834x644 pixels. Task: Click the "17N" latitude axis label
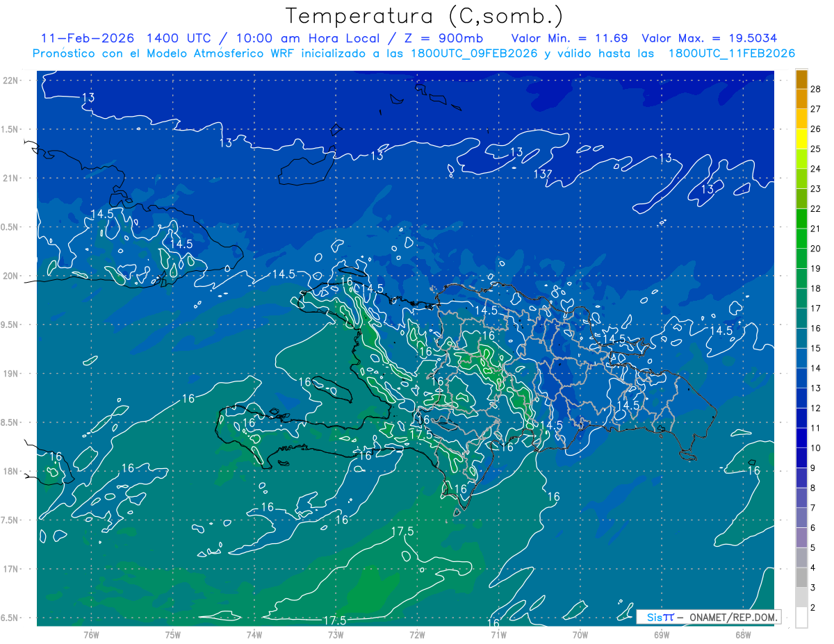12,569
